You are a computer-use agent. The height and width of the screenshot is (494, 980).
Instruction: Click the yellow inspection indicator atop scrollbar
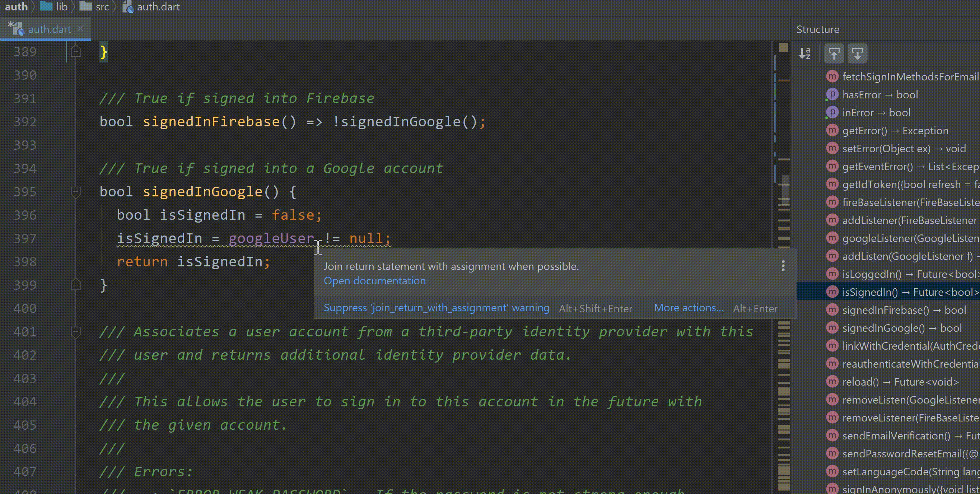(784, 47)
